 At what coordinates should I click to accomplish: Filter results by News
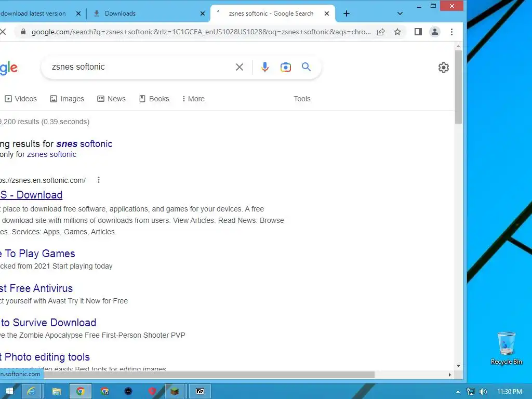[111, 99]
